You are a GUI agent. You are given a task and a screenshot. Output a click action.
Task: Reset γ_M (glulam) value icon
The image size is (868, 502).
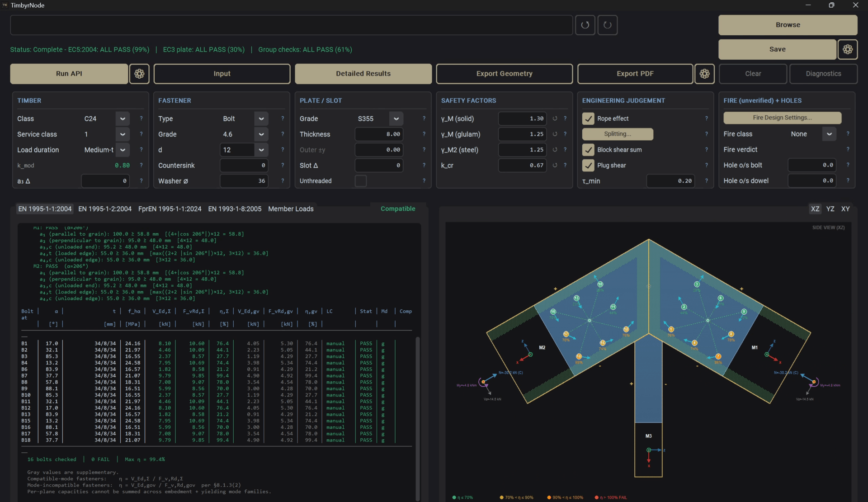(555, 134)
